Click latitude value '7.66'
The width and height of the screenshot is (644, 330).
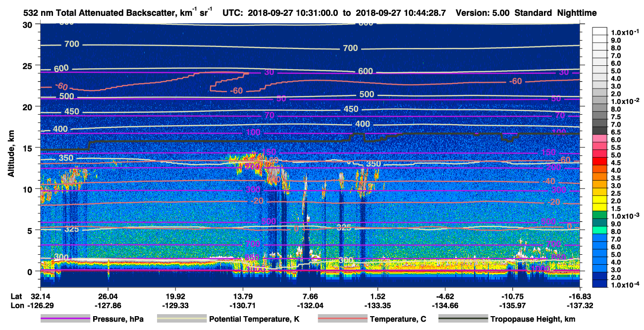coord(310,296)
